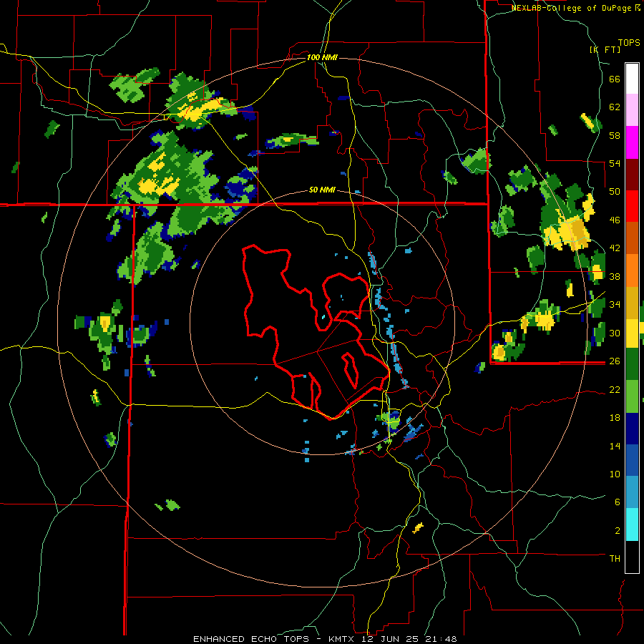Pick the light blue legend swatch

[x=632, y=493]
